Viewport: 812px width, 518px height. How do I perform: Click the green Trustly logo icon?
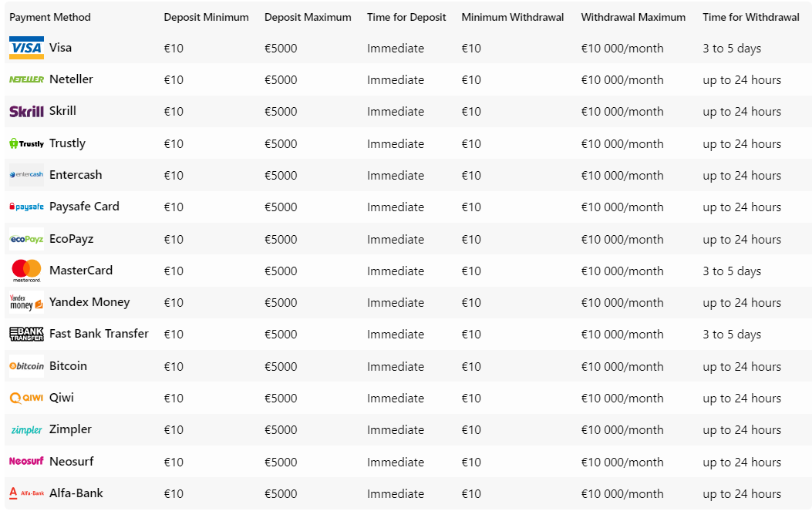click(x=26, y=143)
